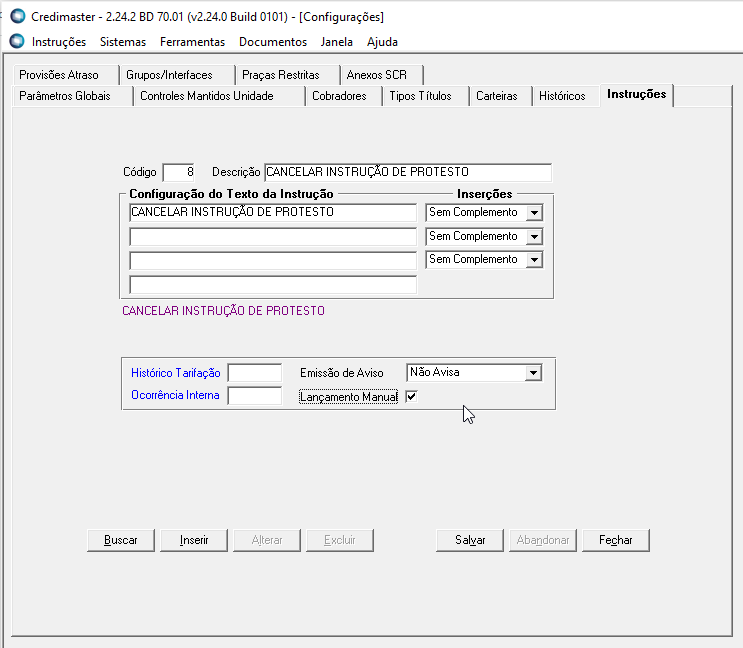This screenshot has width=743, height=648.
Task: Expand the Emissão de Aviso dropdown
Action: coord(533,373)
